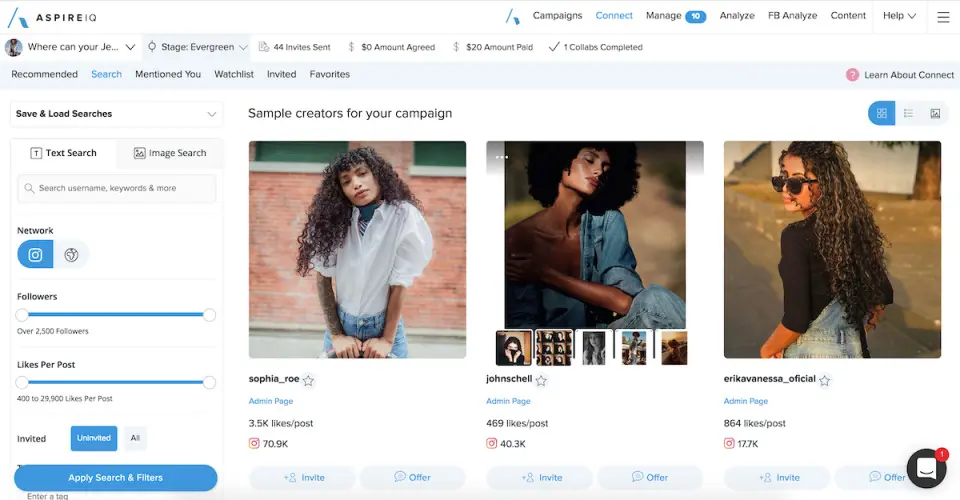Open the chat support widget
Screen dimensions: 960x500
926,468
